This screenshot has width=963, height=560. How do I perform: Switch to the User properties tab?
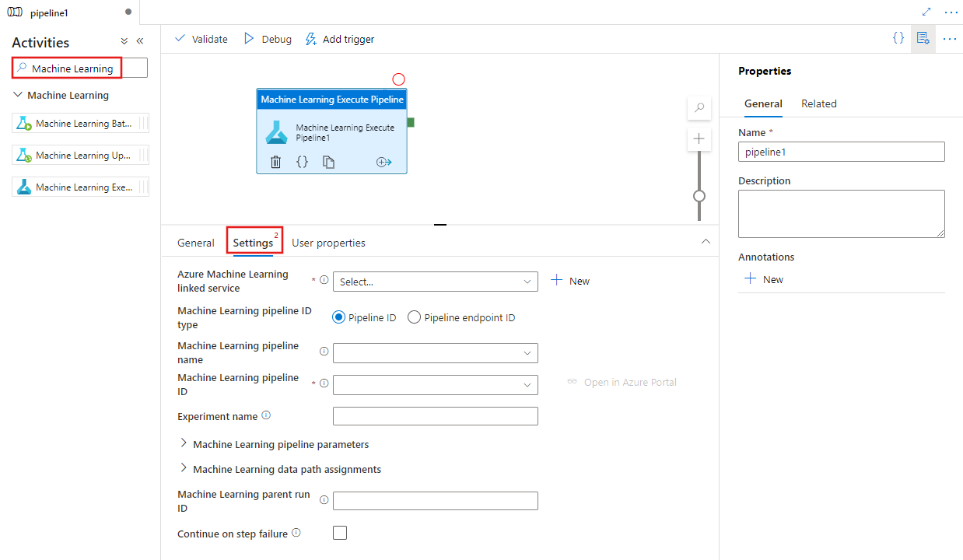328,242
